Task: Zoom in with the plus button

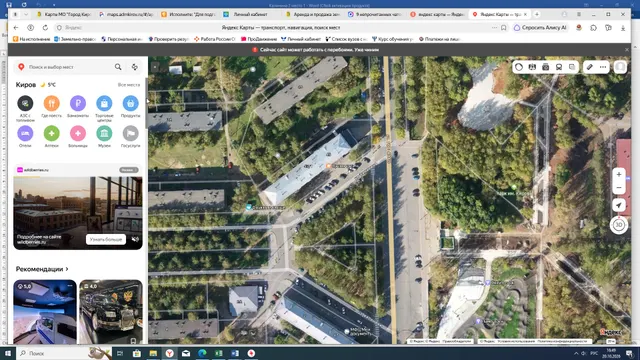Action: coord(619,174)
